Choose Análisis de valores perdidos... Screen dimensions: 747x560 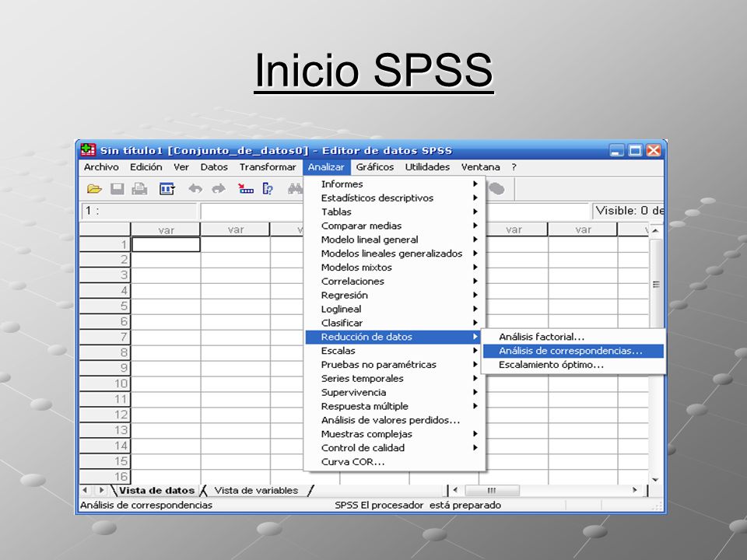point(395,420)
